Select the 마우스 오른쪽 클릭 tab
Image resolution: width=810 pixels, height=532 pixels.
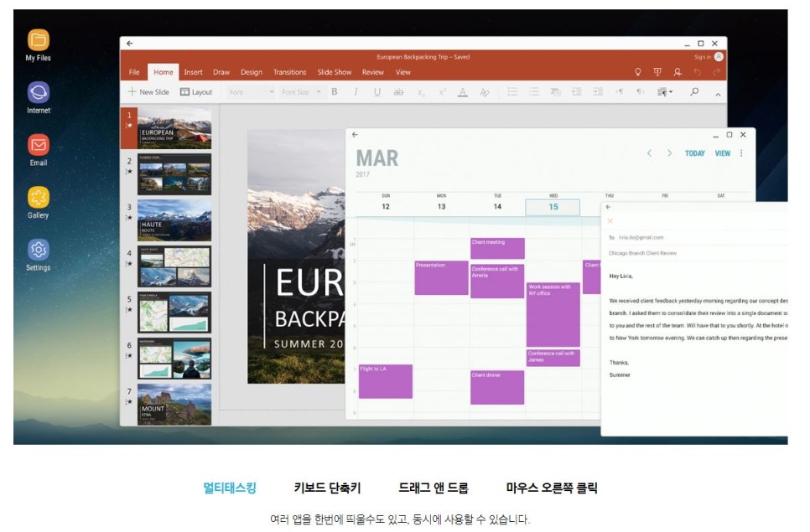[x=551, y=488]
